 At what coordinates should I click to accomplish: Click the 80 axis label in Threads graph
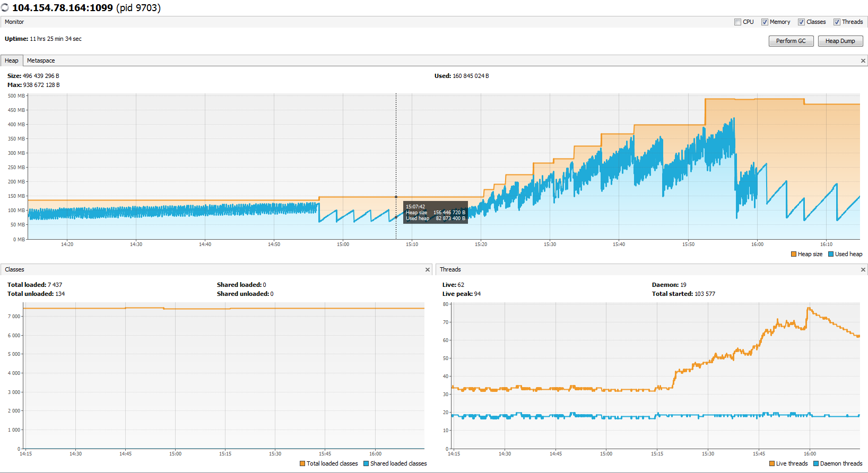[x=446, y=304]
